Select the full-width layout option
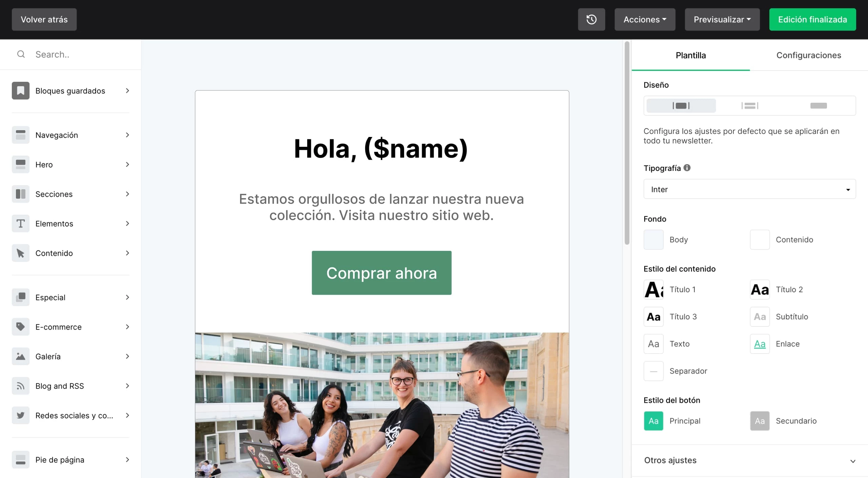 (818, 106)
